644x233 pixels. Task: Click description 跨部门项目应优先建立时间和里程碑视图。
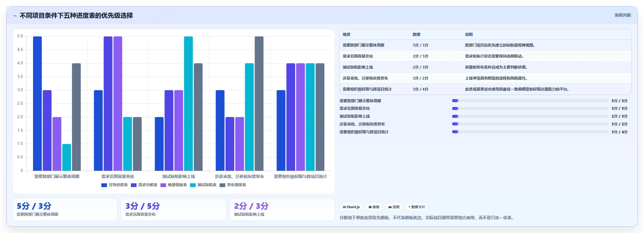(x=501, y=45)
